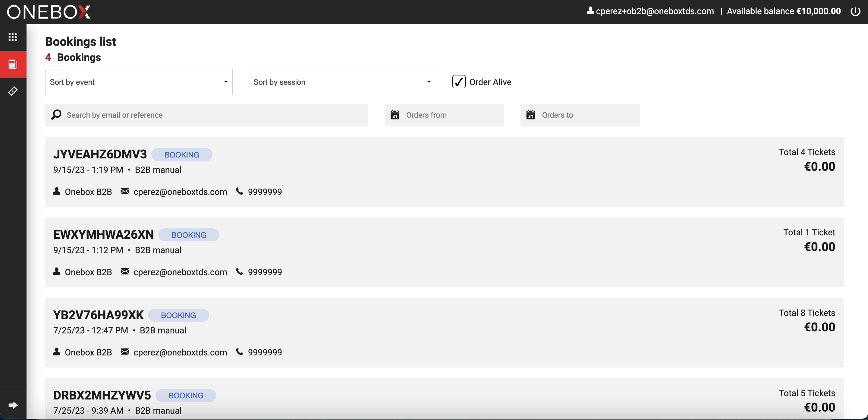This screenshot has height=420, width=868.
Task: Select the red bookings list sidebar icon
Action: pos(13,64)
